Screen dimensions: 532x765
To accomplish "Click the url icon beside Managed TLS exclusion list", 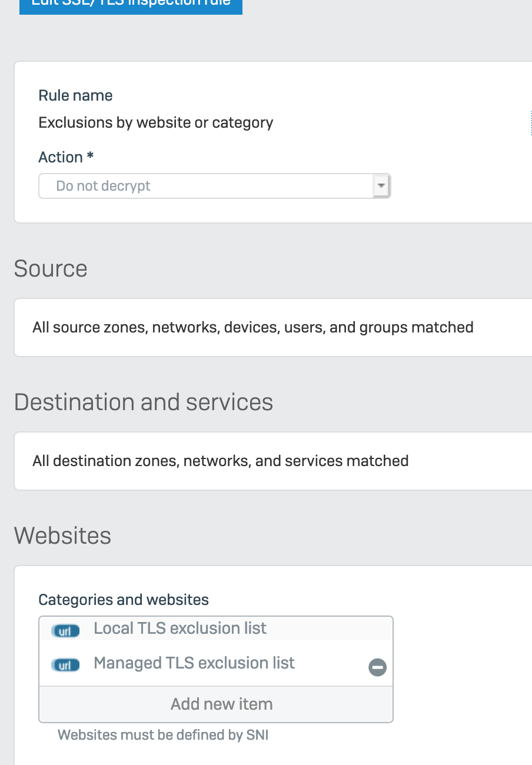I will [x=65, y=666].
